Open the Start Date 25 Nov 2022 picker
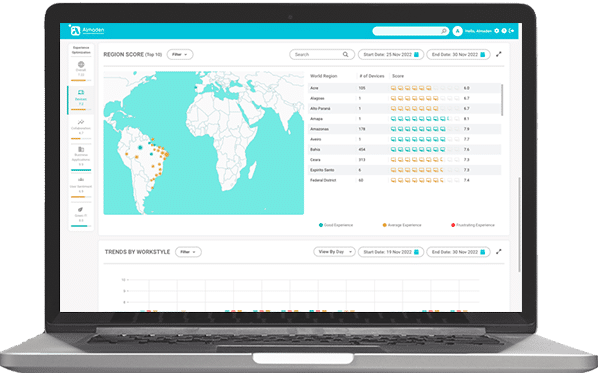The width and height of the screenshot is (600, 373). click(x=391, y=54)
